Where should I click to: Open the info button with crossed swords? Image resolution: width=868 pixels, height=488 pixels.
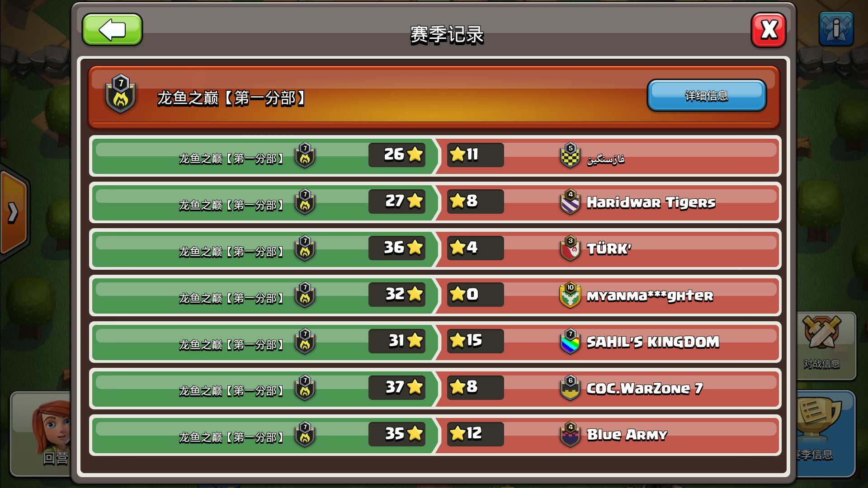point(836,29)
